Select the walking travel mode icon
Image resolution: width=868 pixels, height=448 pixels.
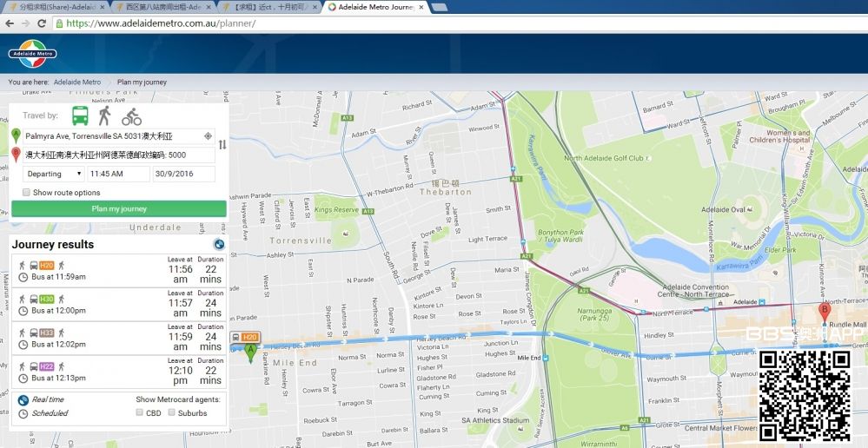pyautogui.click(x=105, y=115)
